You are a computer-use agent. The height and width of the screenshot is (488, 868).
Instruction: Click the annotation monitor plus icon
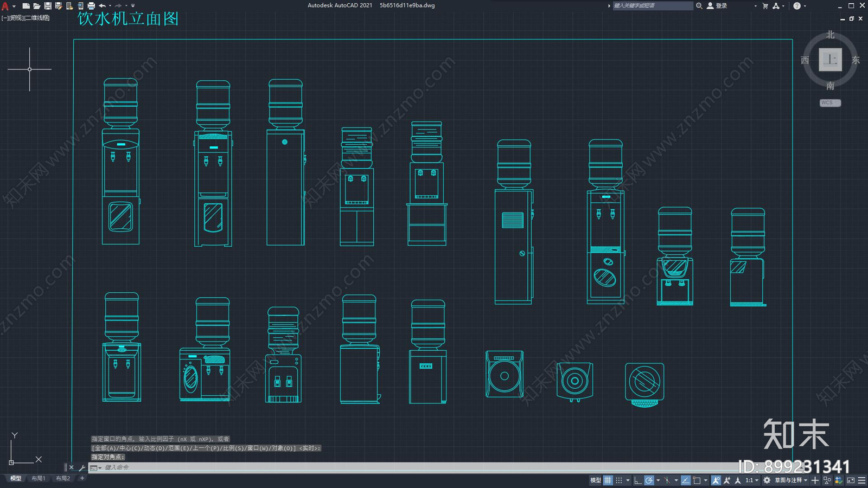tap(815, 480)
